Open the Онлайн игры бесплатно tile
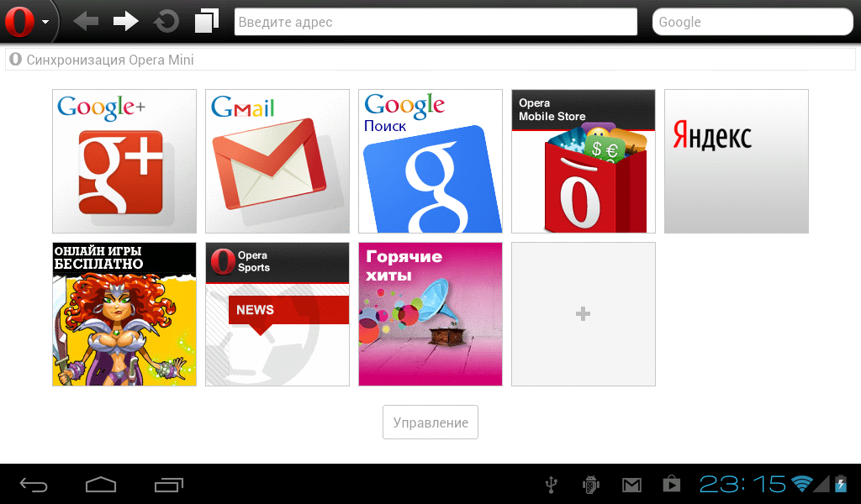Screen dimensions: 861x504 tap(124, 314)
